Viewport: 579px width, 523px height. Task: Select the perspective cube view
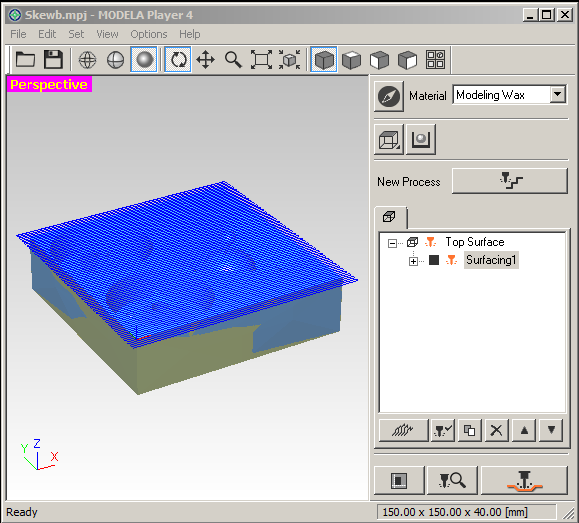(323, 59)
